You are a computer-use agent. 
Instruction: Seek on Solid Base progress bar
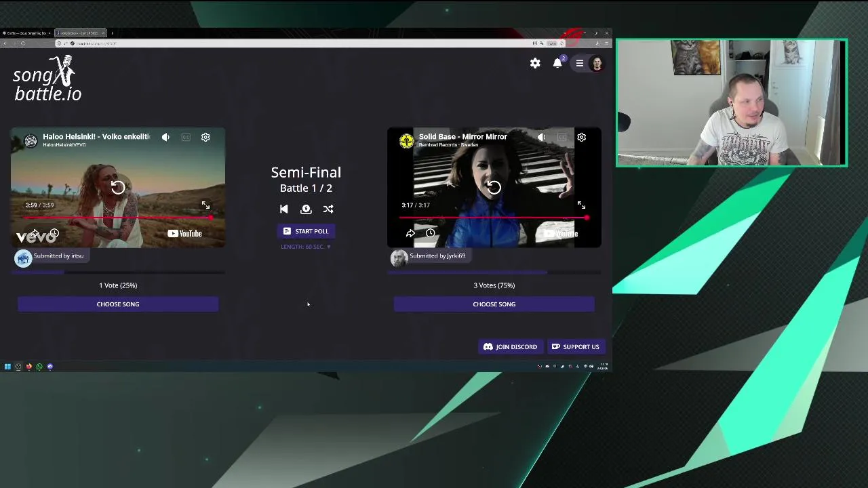tap(494, 218)
